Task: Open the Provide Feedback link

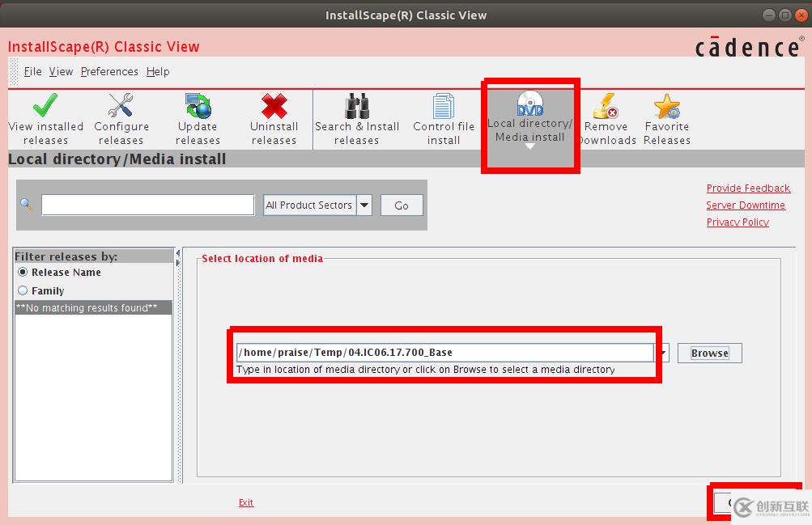Action: pos(748,188)
